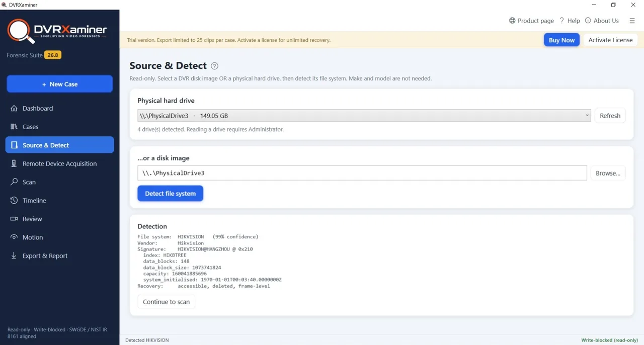Click the DVRXaminer magnifier logo
Screen dimensions: 644x345
[21, 32]
